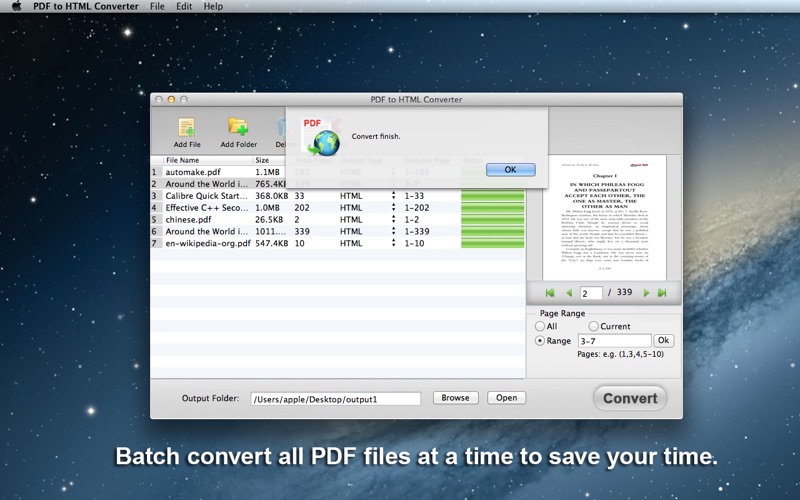Select automake.pdf in file list
The width and height of the screenshot is (800, 500).
(x=193, y=172)
